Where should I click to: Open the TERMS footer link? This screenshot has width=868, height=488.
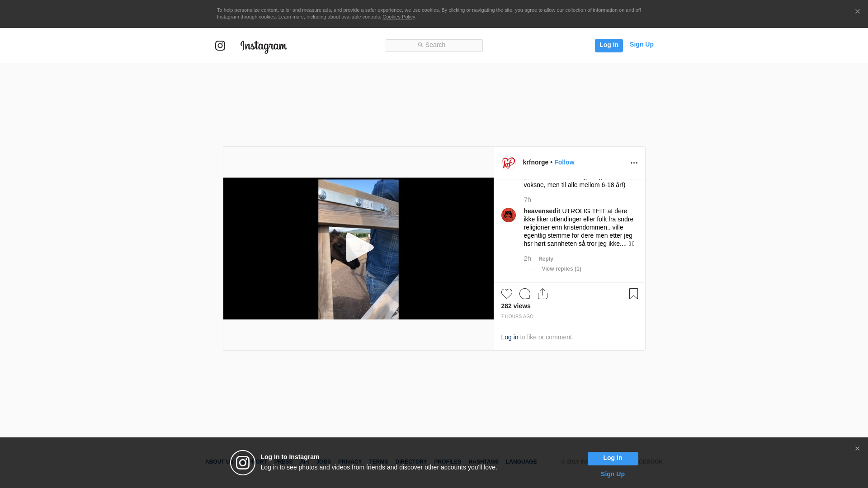coord(378,462)
